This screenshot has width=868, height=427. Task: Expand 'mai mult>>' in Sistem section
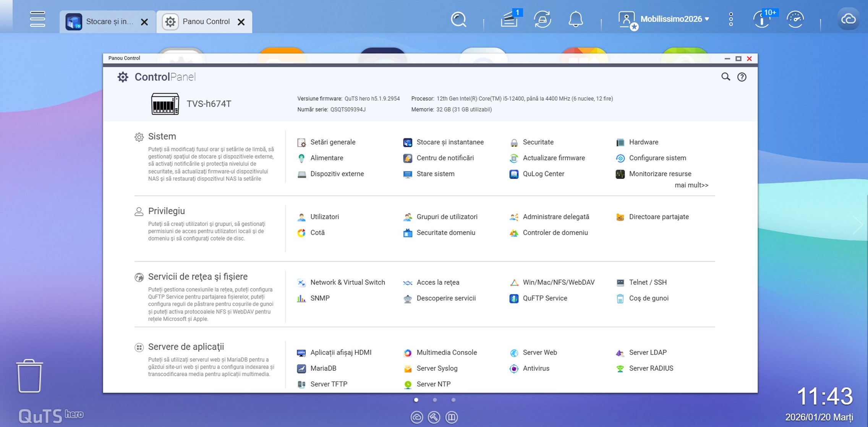[x=691, y=185]
